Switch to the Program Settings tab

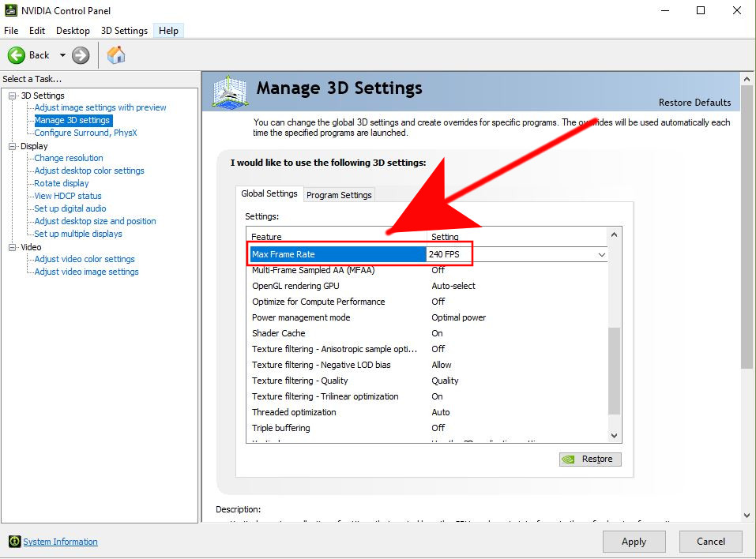point(339,195)
